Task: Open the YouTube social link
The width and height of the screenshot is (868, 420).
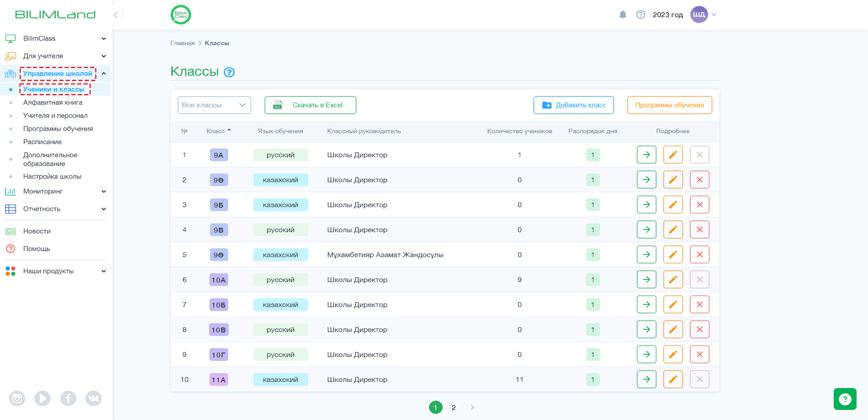Action: pos(42,399)
